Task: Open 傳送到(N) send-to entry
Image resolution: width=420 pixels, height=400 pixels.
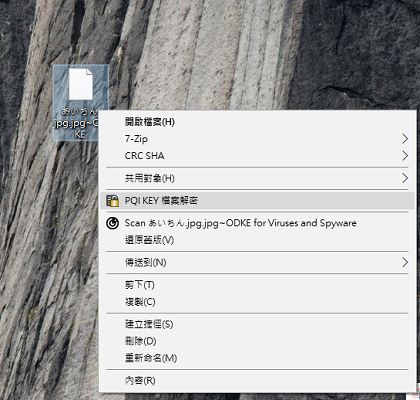Action: point(257,263)
